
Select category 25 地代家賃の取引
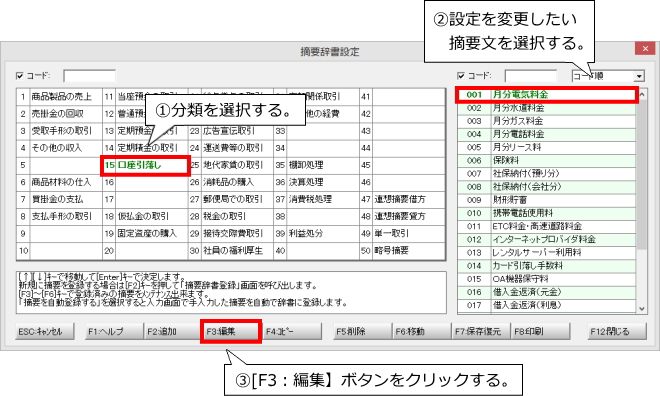coord(231,165)
